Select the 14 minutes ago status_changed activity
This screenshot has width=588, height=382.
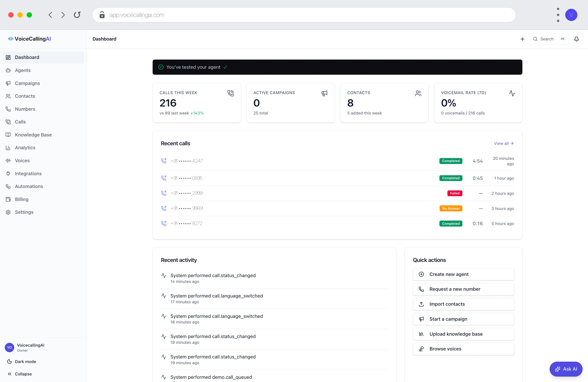(274, 278)
